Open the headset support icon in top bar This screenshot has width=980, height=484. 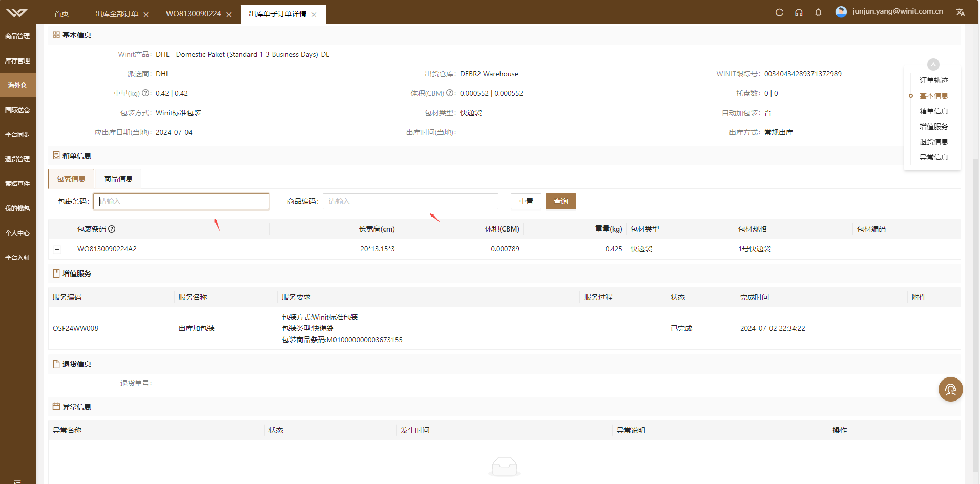pos(799,12)
